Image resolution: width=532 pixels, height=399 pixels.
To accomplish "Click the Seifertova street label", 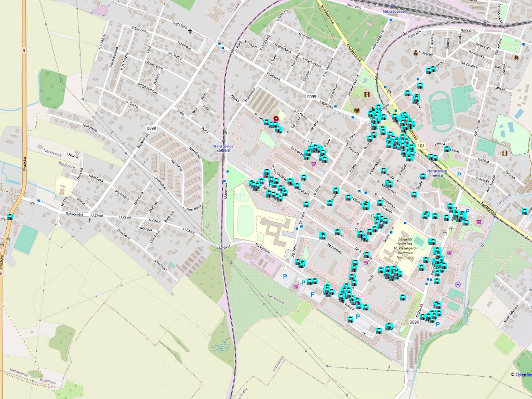I will [89, 128].
